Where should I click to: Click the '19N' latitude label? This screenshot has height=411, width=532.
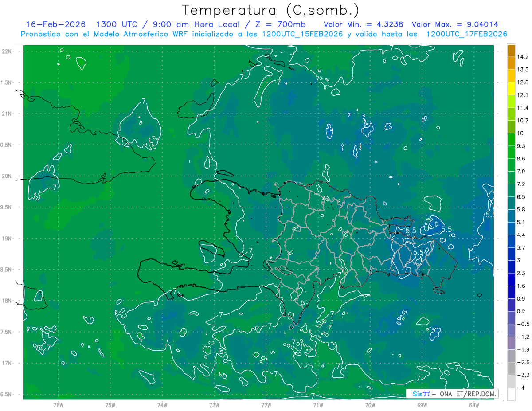8,239
